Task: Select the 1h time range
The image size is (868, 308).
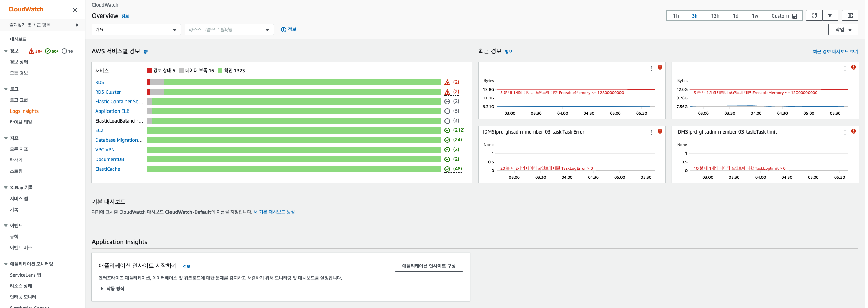Action: point(676,16)
